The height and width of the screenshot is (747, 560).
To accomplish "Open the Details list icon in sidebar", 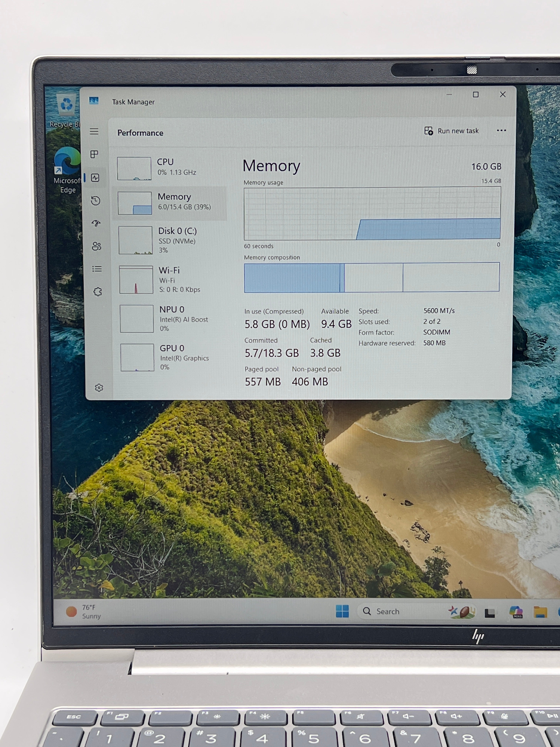I will (x=97, y=269).
